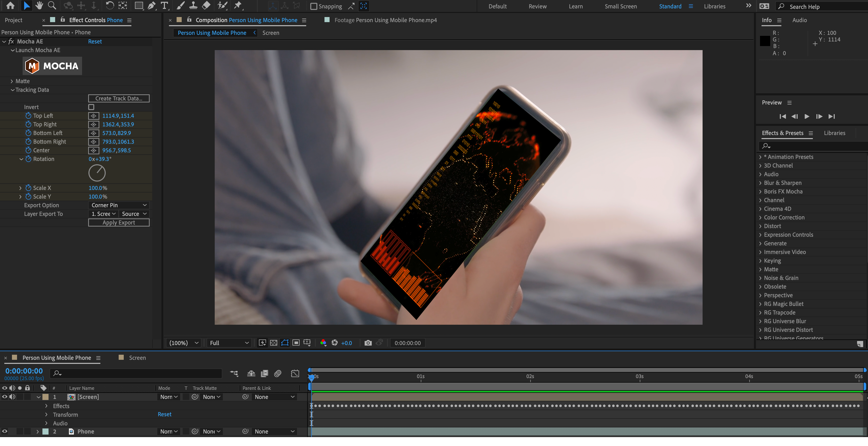868x446 pixels.
Task: Switch to the Audio tab in the Info panel
Action: (x=800, y=20)
